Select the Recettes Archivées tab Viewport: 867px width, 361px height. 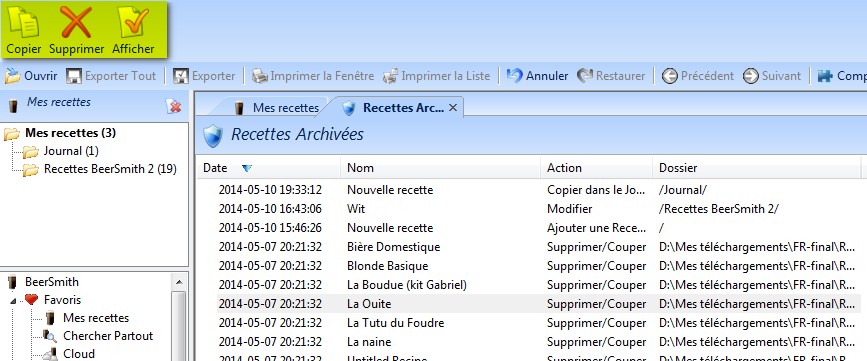click(394, 108)
